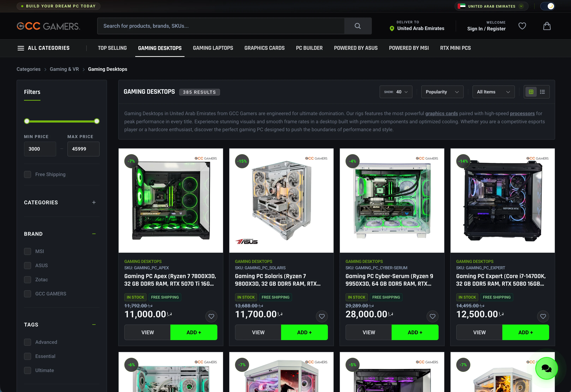Click the Max Price input field
The image size is (571, 392).
(x=84, y=149)
